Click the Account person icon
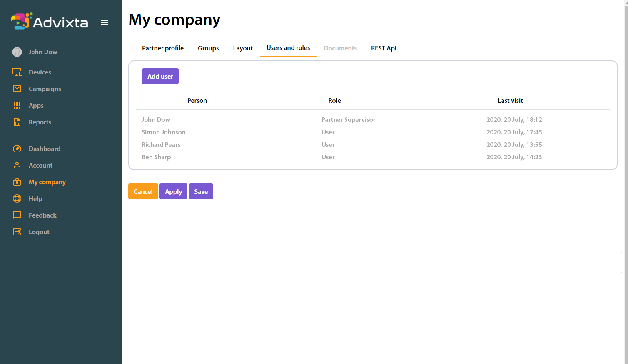628x364 pixels. coord(17,165)
